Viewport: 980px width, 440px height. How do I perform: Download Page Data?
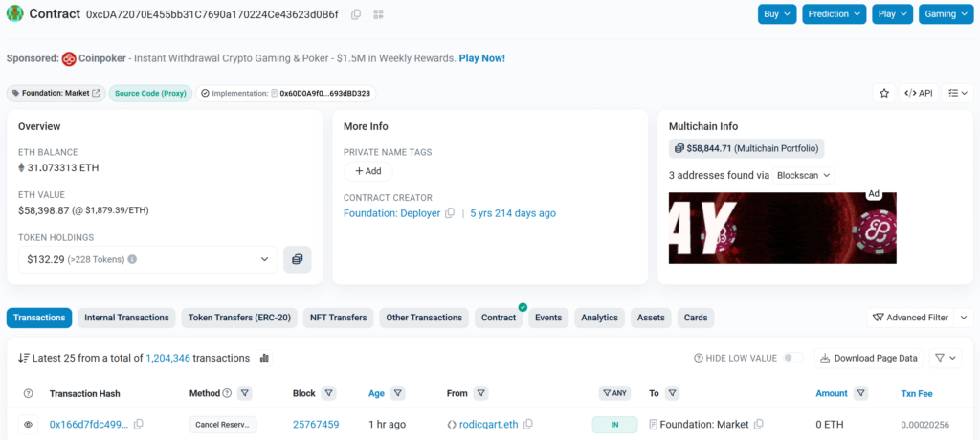[x=869, y=358]
